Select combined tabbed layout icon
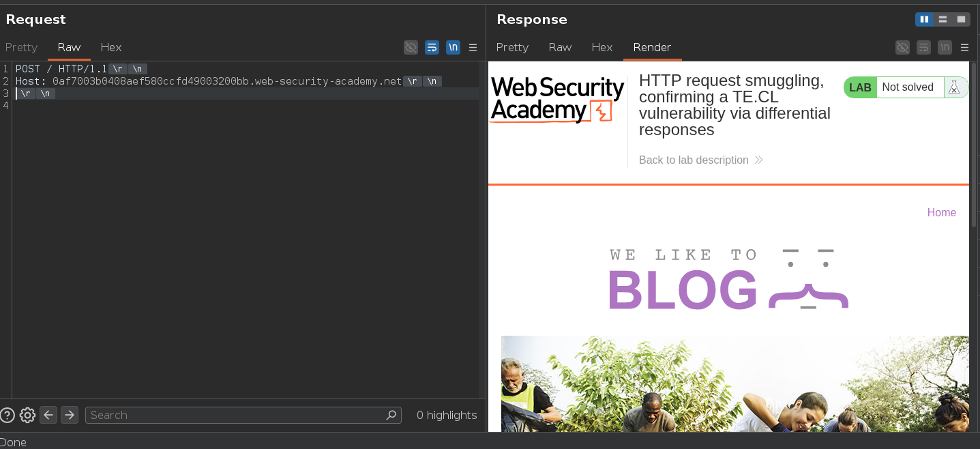The image size is (980, 449). point(961,19)
